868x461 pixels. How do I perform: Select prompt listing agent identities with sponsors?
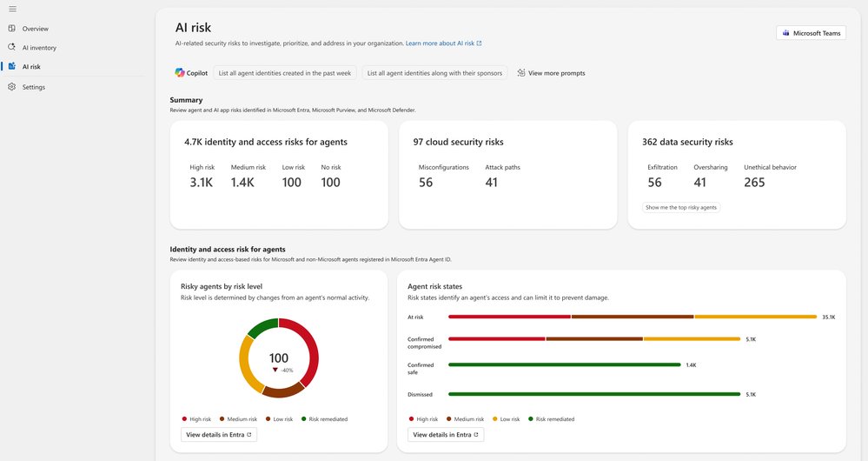pos(434,73)
